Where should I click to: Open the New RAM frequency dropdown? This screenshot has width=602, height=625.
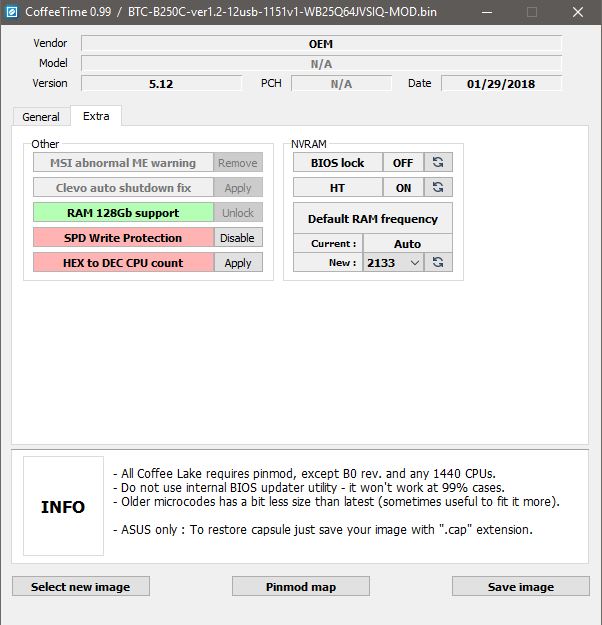[393, 262]
